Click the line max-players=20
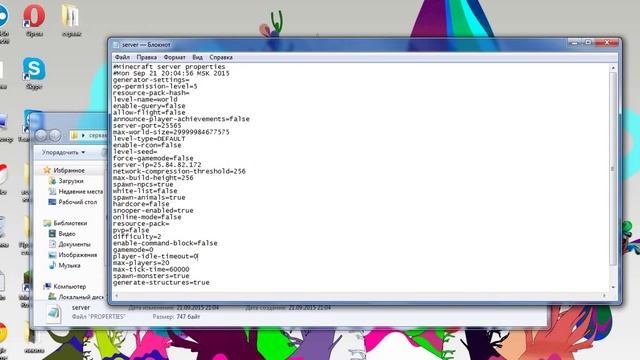This screenshot has width=640, height=360. pyautogui.click(x=141, y=263)
